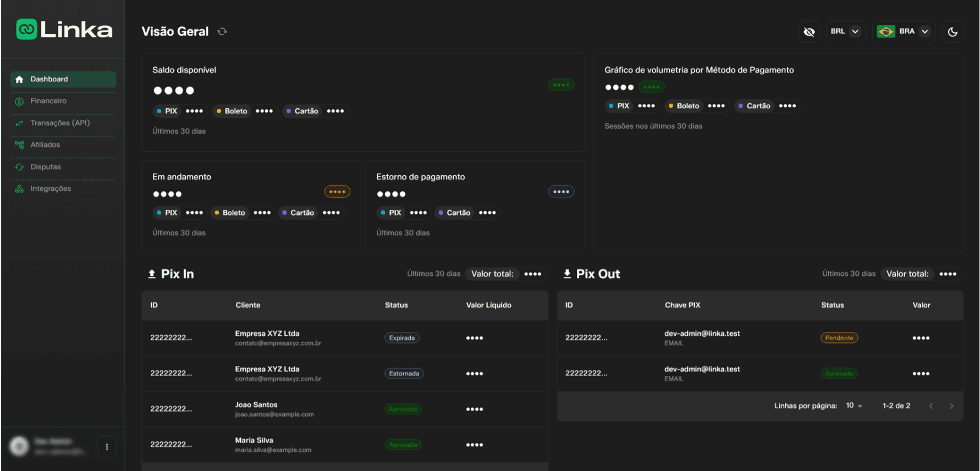The image size is (980, 471).
Task: Click Pix Out Valor total chip
Action: click(x=921, y=274)
